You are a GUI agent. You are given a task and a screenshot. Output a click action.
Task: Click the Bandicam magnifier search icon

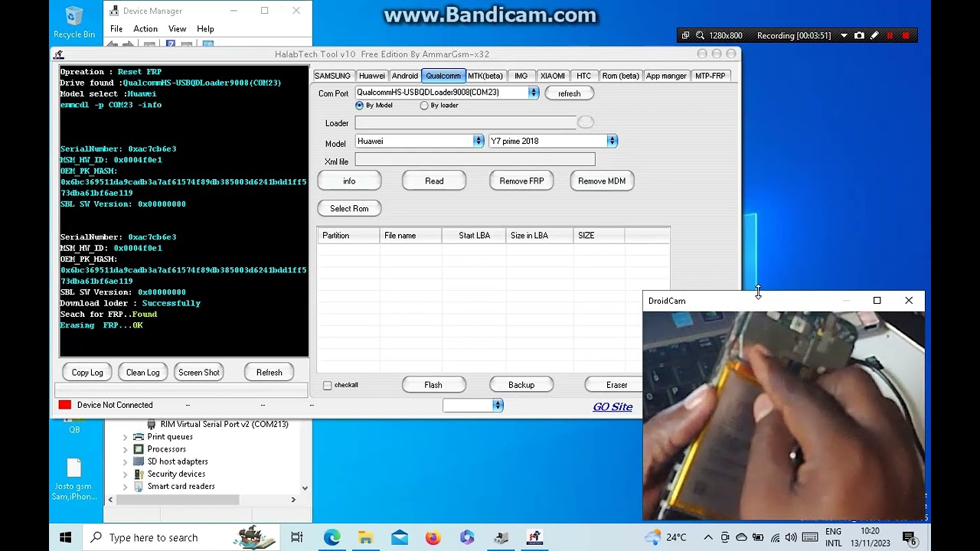700,35
